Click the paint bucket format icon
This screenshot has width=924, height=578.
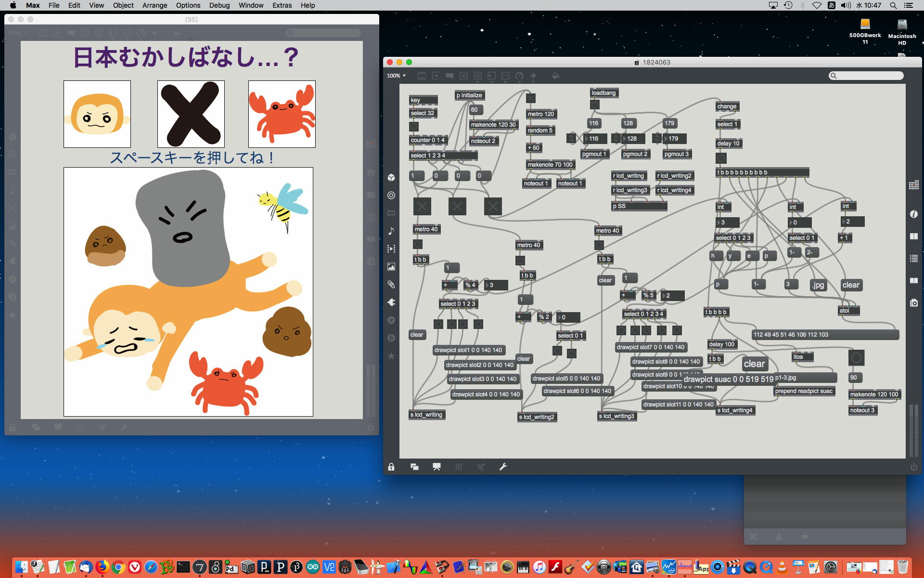[555, 76]
